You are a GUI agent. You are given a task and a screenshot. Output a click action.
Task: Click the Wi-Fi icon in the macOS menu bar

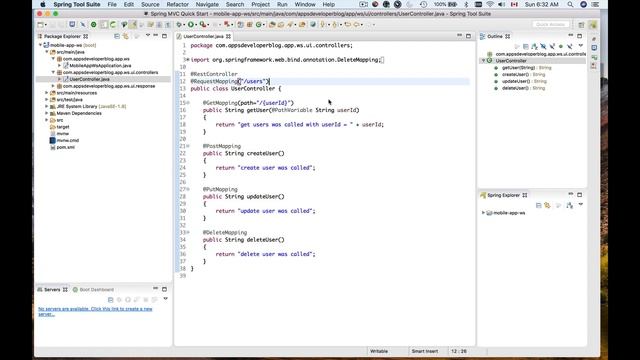tap(490, 4)
